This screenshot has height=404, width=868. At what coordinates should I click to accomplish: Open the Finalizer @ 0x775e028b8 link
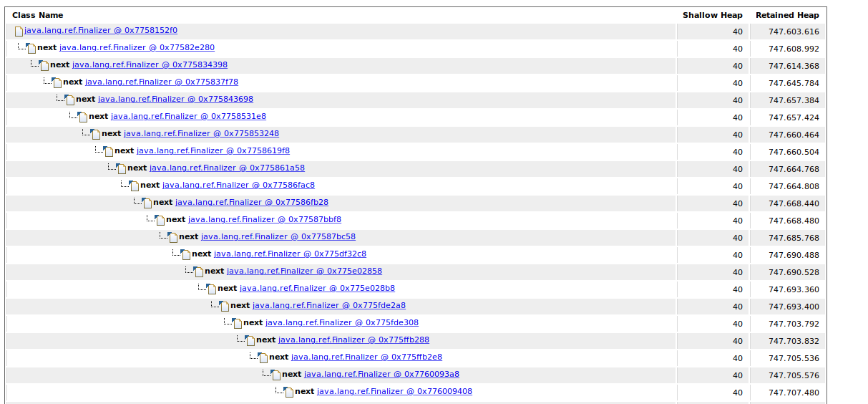point(317,288)
